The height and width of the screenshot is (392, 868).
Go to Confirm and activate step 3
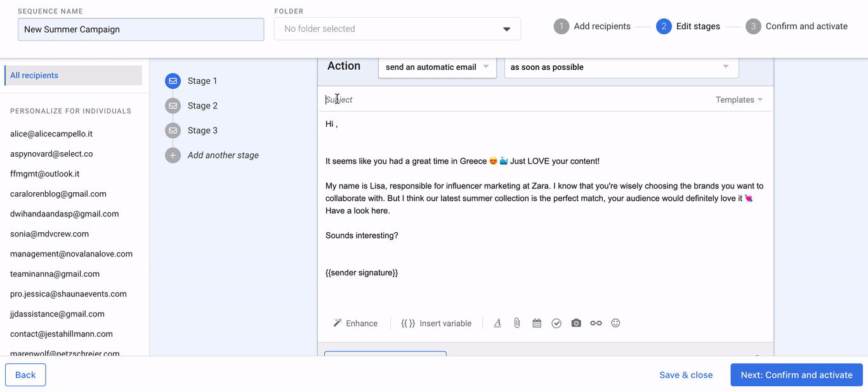coord(797,27)
